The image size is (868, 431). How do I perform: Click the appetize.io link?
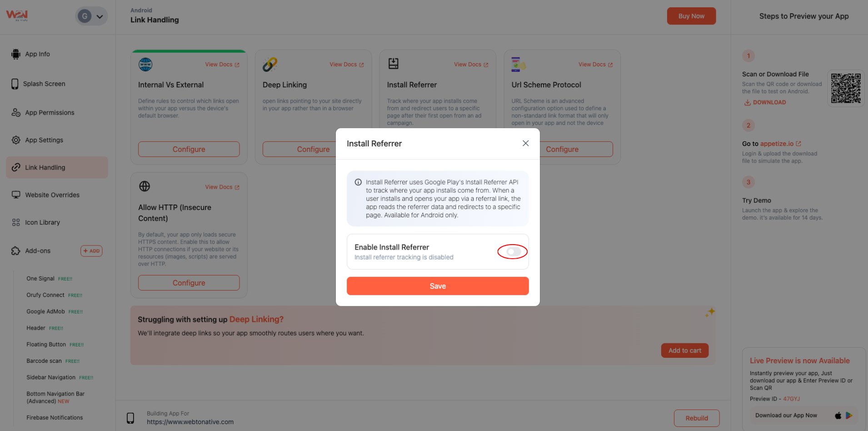781,144
